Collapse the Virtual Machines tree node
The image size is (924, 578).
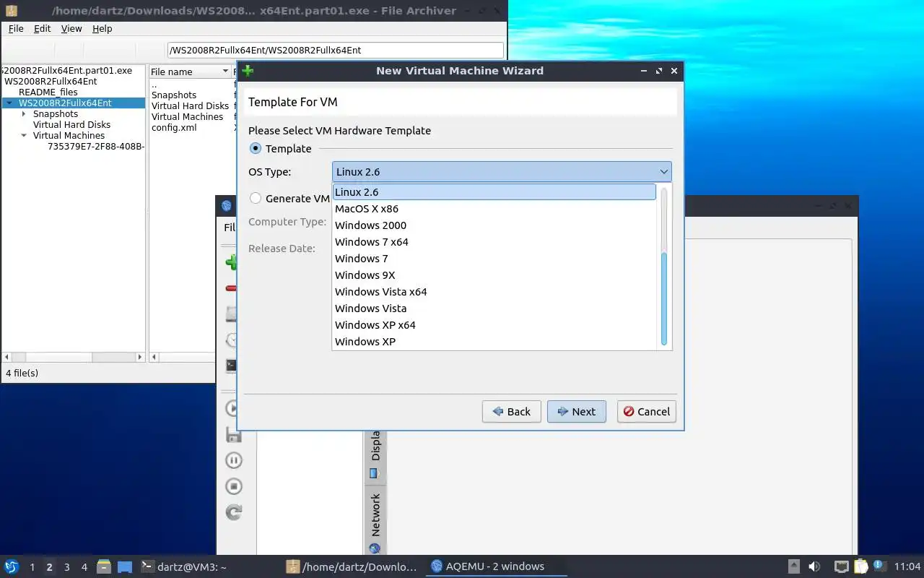(x=25, y=136)
